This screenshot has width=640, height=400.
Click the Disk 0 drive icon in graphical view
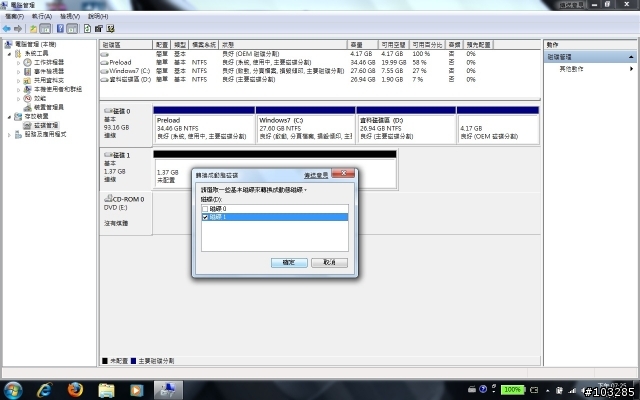pos(108,111)
